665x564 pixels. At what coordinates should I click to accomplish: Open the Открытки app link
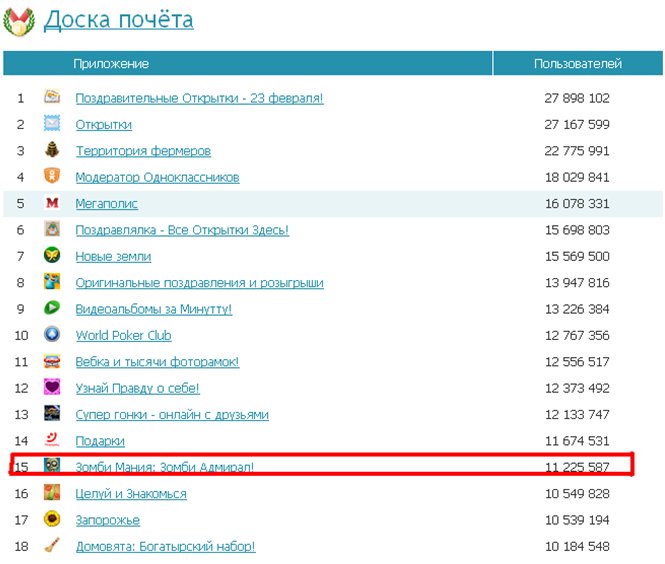coord(103,125)
